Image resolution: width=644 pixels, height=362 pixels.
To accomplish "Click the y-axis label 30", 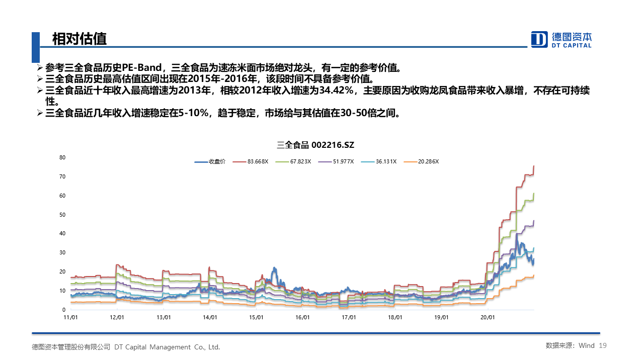I will [62, 252].
